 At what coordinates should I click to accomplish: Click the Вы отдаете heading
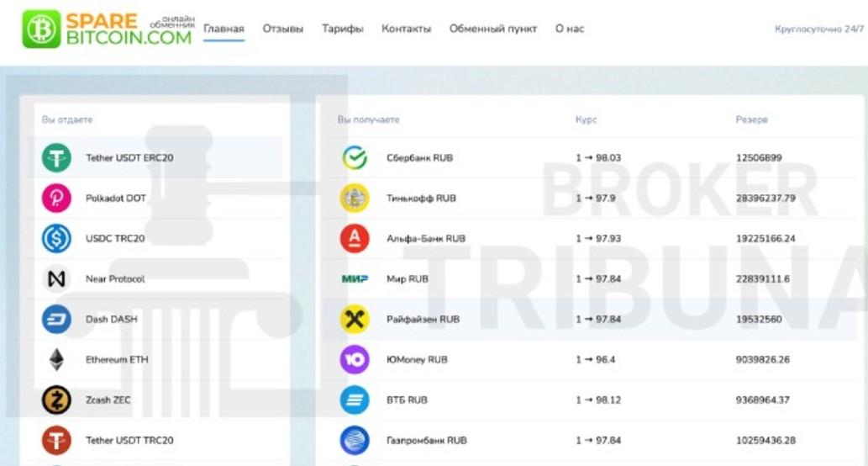click(67, 119)
